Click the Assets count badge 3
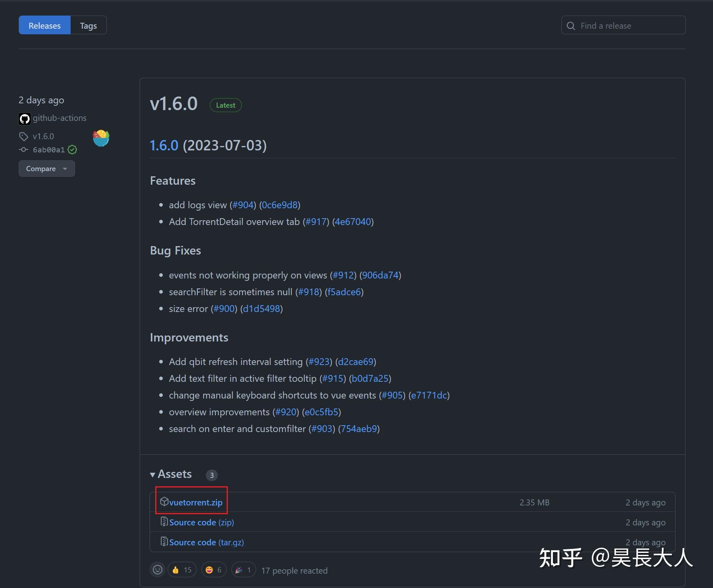This screenshot has height=588, width=713. (211, 475)
